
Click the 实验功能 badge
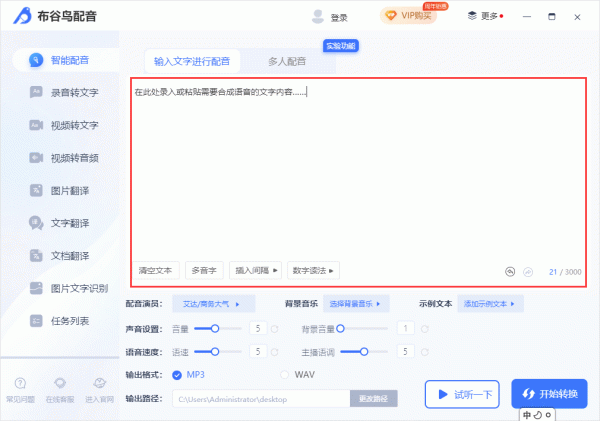click(341, 46)
